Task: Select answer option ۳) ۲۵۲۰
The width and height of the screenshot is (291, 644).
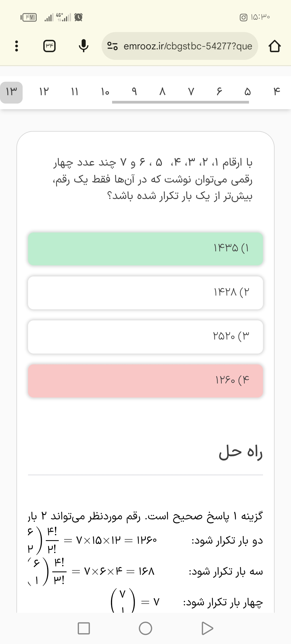Action: pyautogui.click(x=145, y=337)
